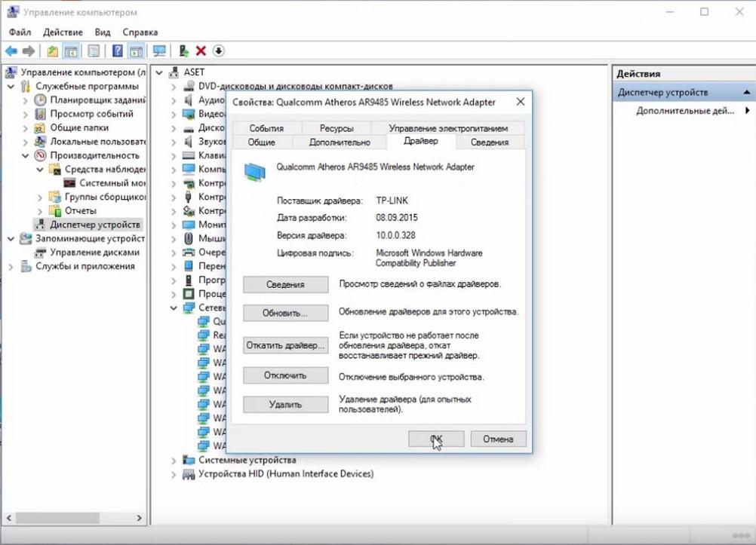Switch to Управление электропитанием tab
Viewport: 756px width, 545px height.
[x=448, y=128]
